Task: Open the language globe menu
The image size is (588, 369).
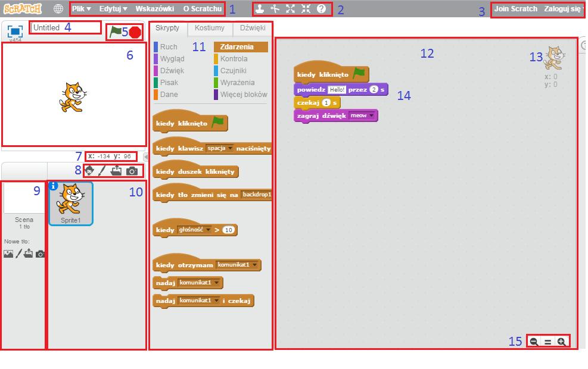Action: (x=58, y=8)
